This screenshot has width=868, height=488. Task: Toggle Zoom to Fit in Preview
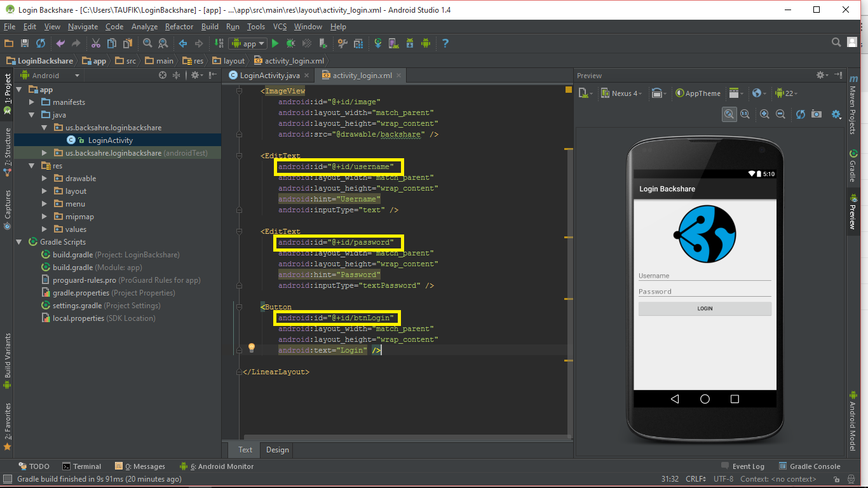tap(729, 114)
